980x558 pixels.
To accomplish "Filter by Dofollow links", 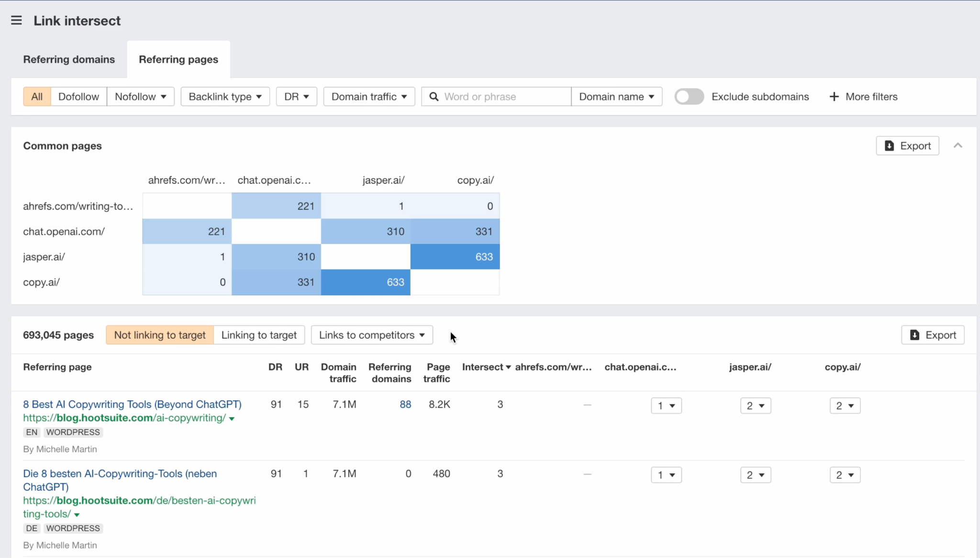I will click(78, 97).
